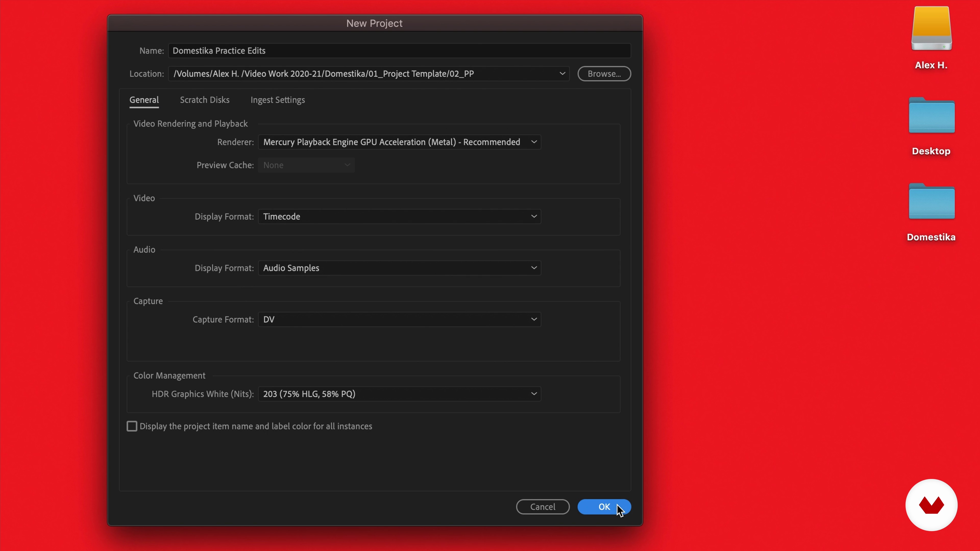
Task: Open the HDR Graphics White dropdown
Action: (399, 394)
